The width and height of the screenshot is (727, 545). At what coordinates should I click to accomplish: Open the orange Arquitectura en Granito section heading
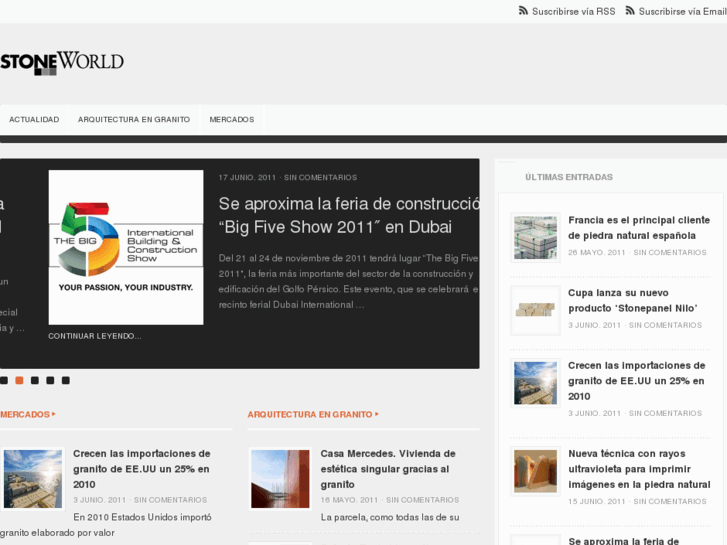(310, 414)
